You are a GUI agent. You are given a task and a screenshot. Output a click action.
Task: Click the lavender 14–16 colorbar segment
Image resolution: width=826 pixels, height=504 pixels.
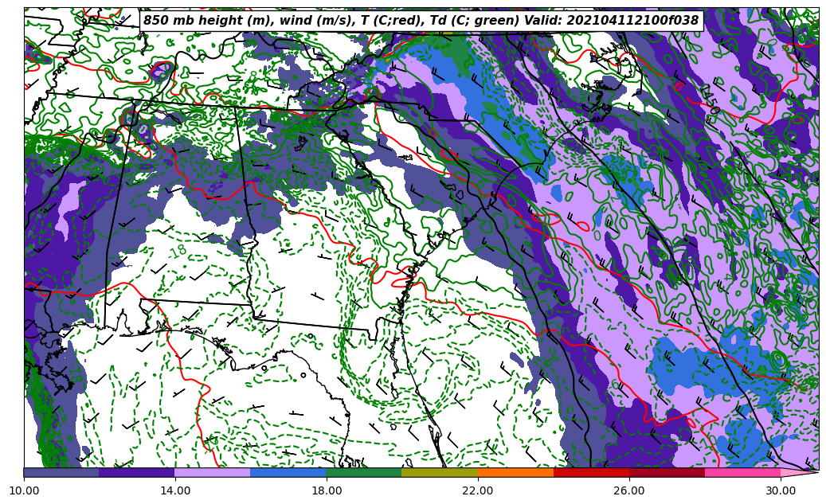coord(213,472)
